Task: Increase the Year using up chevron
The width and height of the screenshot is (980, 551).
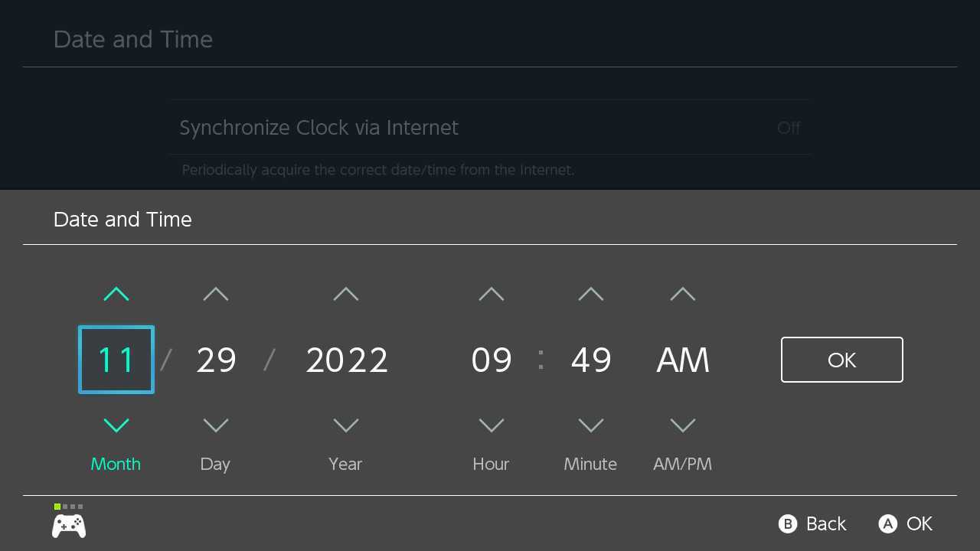Action: (x=346, y=294)
